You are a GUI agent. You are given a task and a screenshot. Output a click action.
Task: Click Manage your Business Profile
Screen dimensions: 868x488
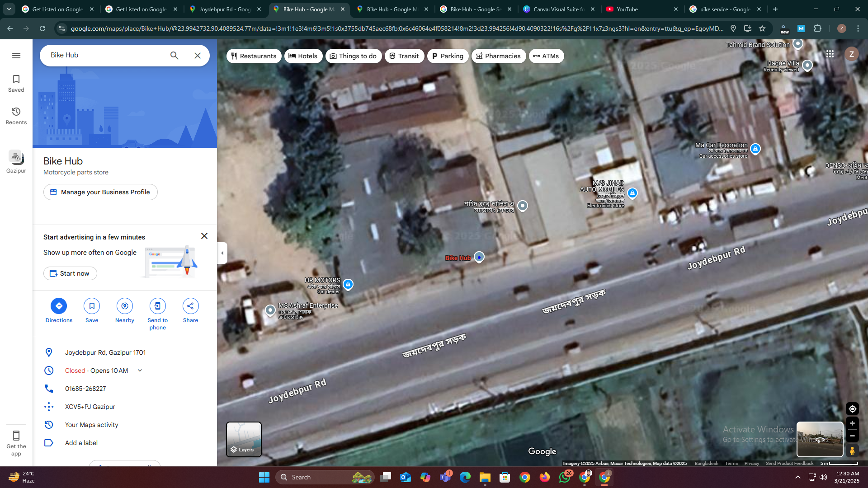[x=100, y=192]
